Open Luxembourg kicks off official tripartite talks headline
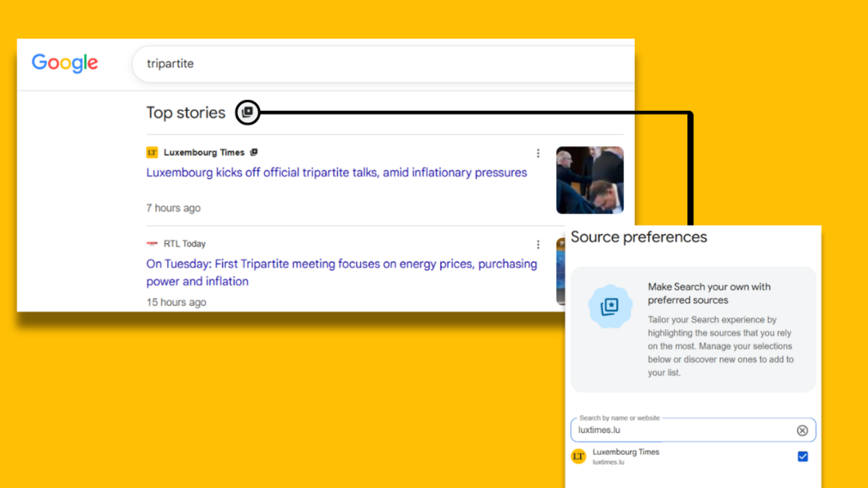This screenshot has width=868, height=488. (337, 172)
